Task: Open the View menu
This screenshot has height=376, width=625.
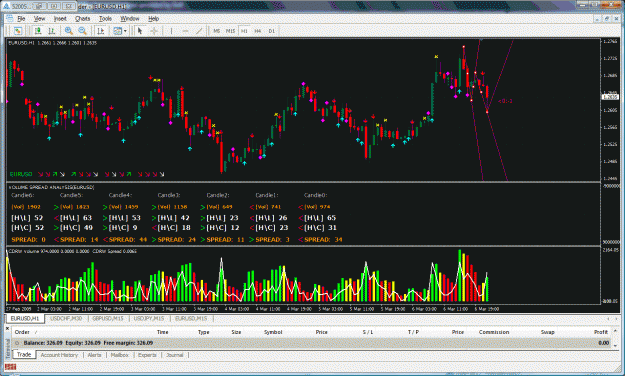Action: point(39,19)
